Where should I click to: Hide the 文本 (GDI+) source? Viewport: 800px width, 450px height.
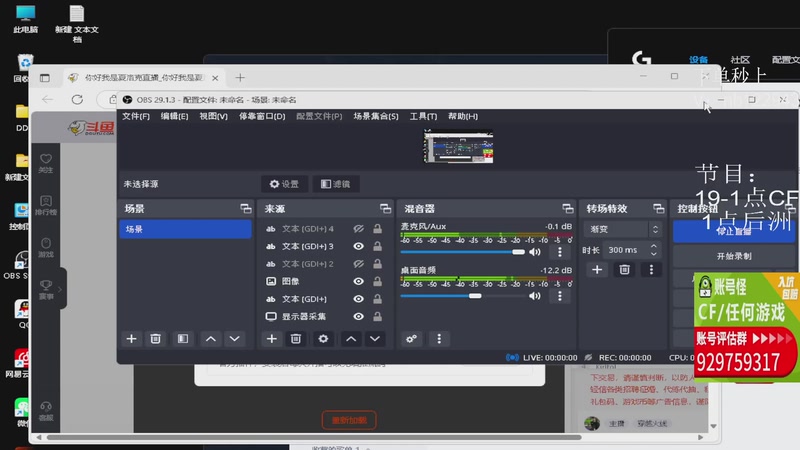(x=359, y=299)
